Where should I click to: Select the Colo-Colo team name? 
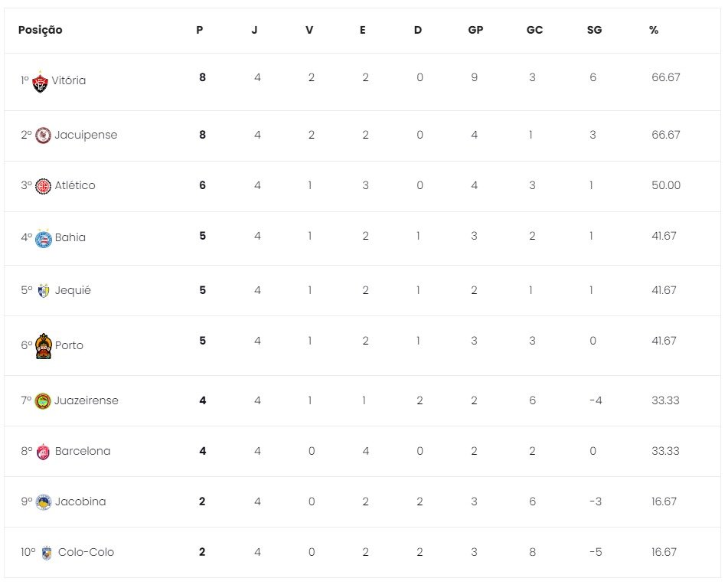(x=86, y=553)
